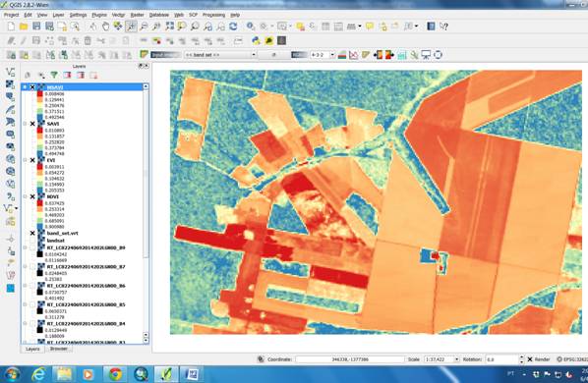Click the EPSG CRS status button
This screenshot has width=588, height=383.
[572, 359]
